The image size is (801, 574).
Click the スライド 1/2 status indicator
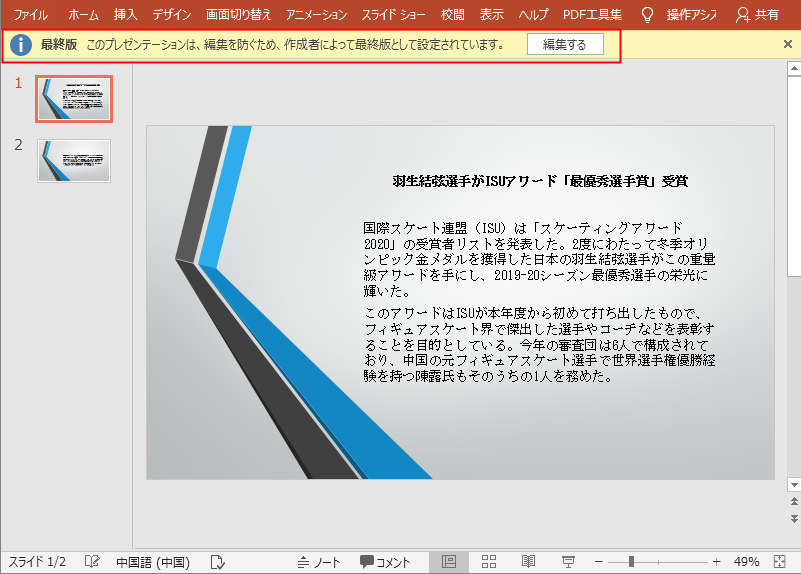(37, 562)
